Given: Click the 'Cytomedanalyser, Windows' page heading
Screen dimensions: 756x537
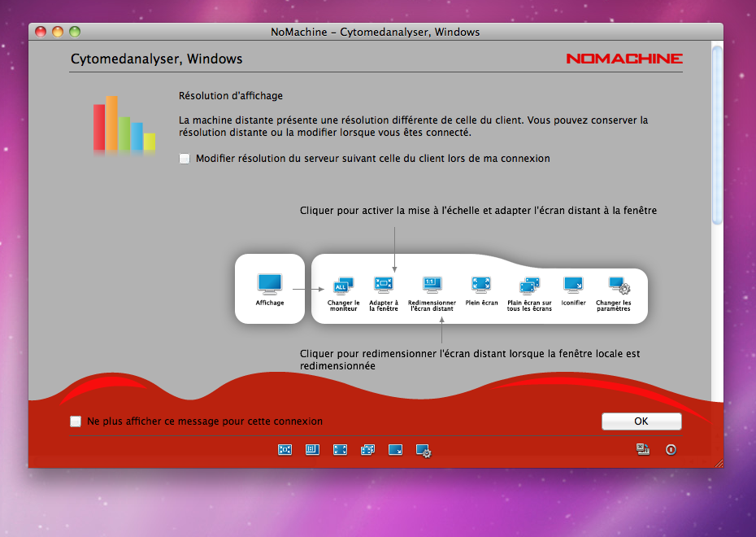Looking at the screenshot, I should click(x=156, y=59).
